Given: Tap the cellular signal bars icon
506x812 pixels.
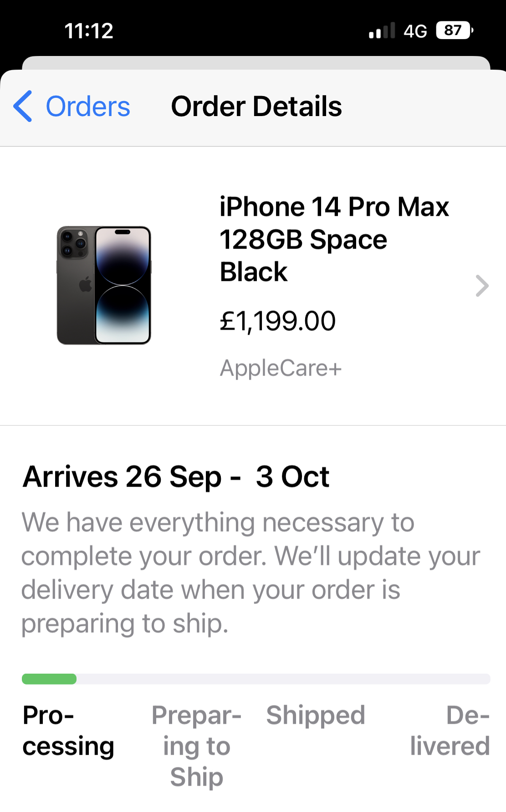Looking at the screenshot, I should pos(382,31).
